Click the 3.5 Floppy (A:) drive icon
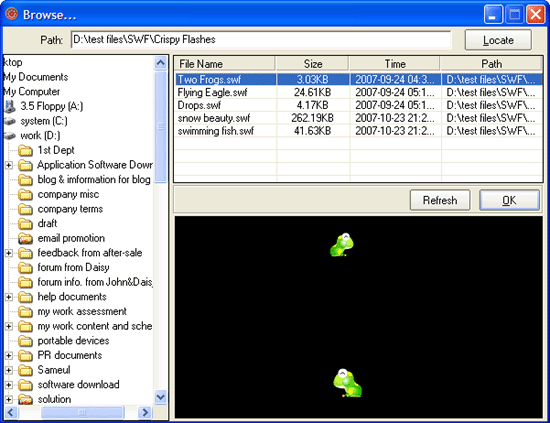Viewport: 550px width, 423px height. pyautogui.click(x=10, y=106)
